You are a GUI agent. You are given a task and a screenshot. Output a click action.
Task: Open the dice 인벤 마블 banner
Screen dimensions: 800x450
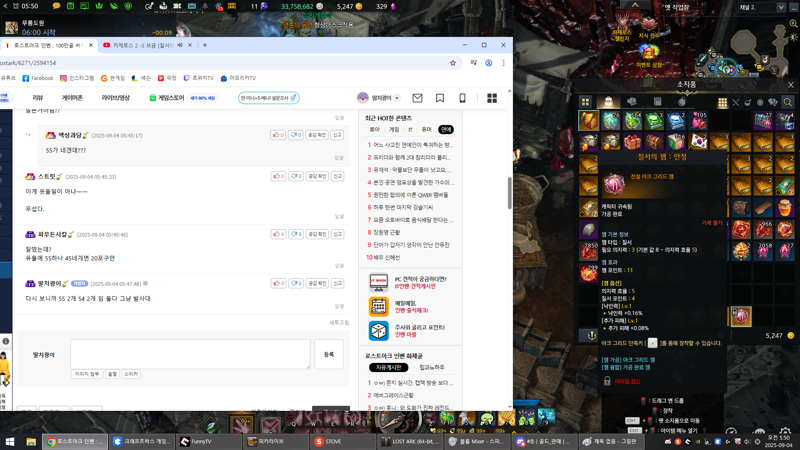point(408,331)
